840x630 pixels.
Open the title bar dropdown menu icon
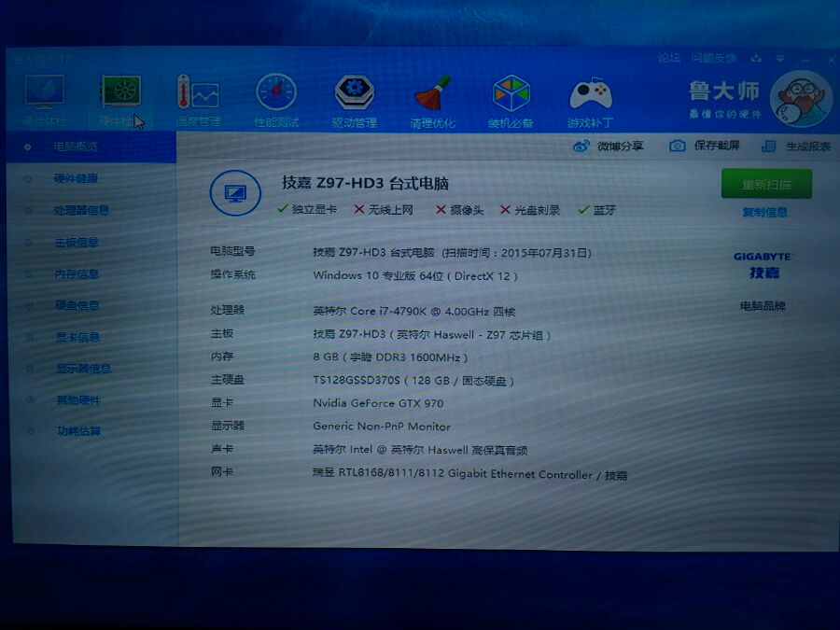780,58
